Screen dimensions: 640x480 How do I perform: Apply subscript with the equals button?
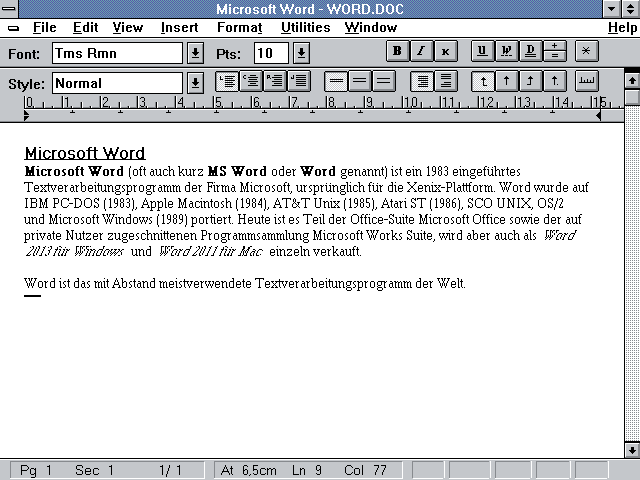pyautogui.click(x=555, y=56)
